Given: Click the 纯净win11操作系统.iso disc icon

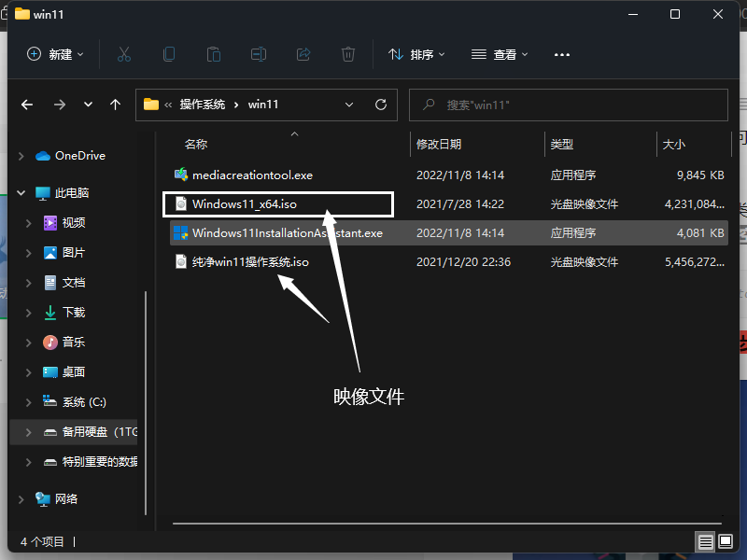Looking at the screenshot, I should click(x=181, y=262).
